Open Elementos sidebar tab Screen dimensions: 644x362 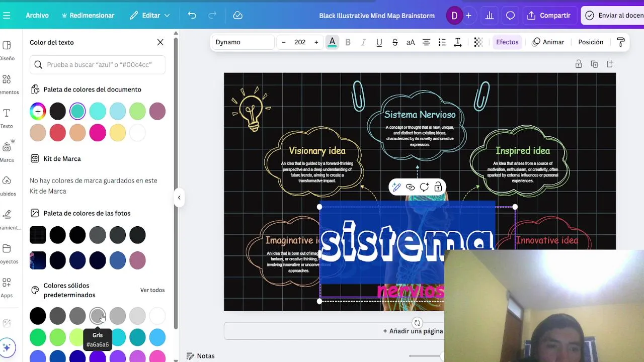click(7, 84)
